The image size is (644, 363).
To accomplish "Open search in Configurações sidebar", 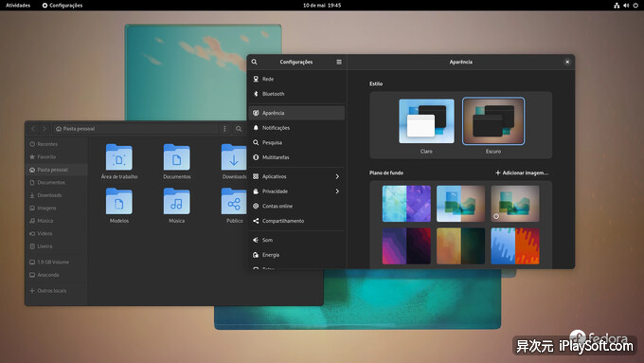I will [254, 62].
